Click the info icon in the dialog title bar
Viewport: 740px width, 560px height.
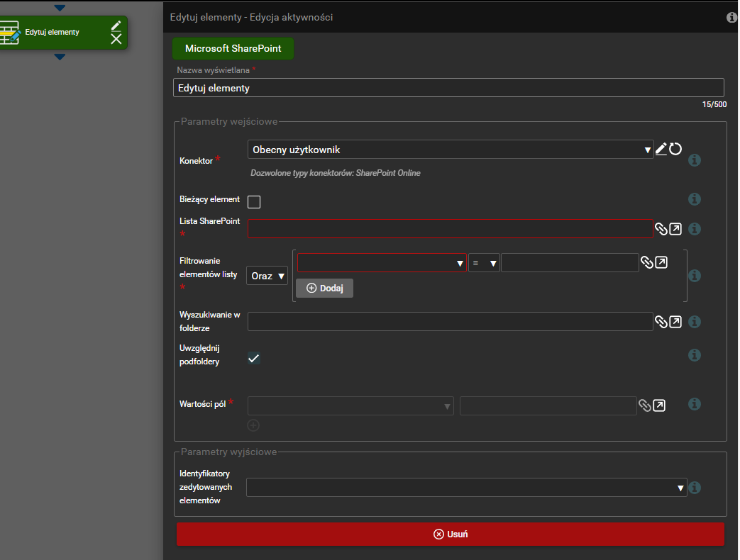(x=731, y=17)
